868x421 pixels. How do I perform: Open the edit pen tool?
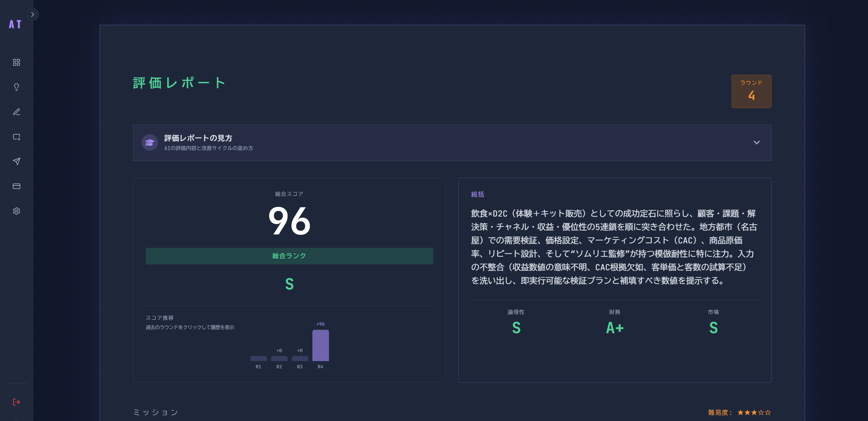click(16, 112)
